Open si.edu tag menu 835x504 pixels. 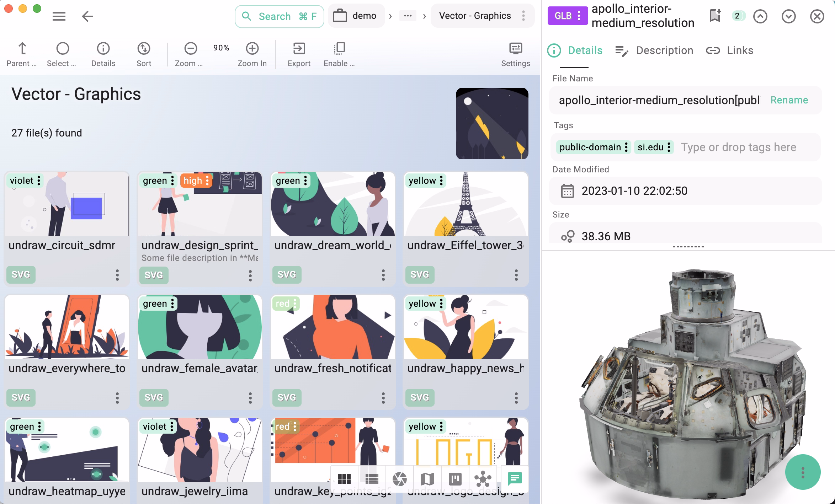point(669,147)
